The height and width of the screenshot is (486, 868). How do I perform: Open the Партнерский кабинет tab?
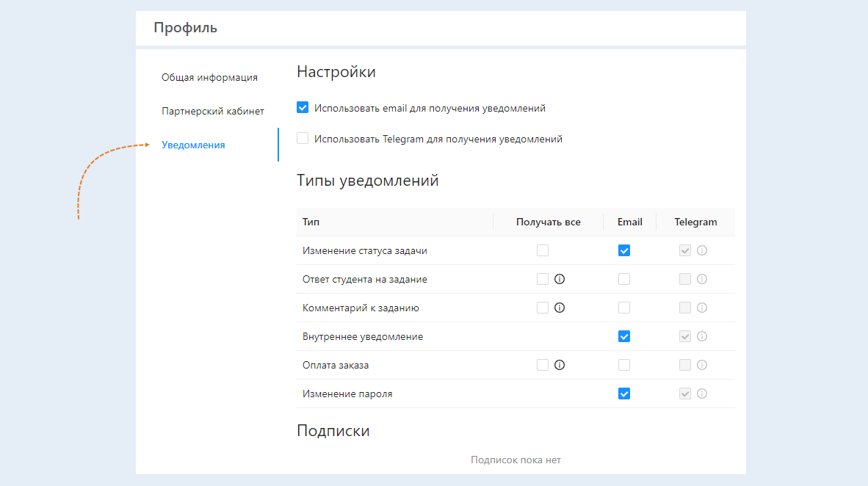(213, 111)
